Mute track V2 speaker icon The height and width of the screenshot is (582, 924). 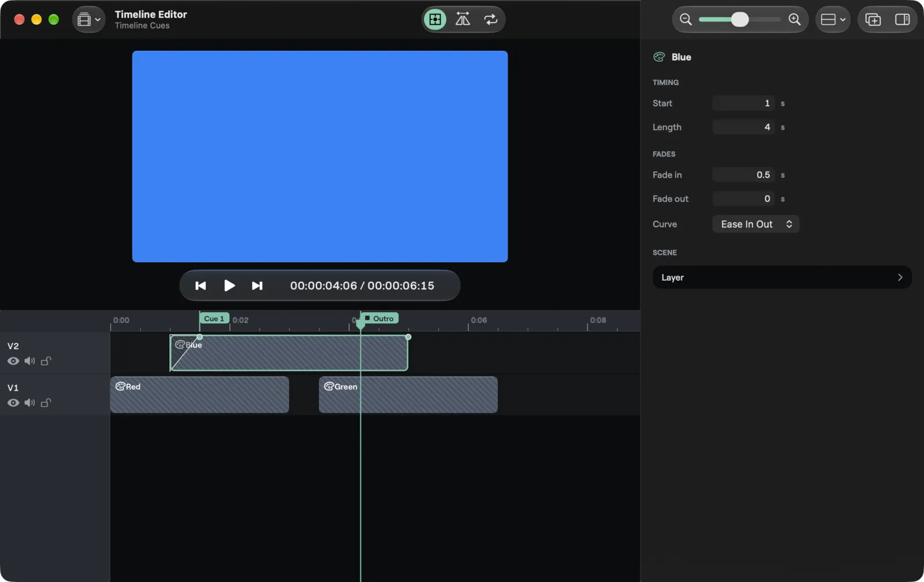coord(29,361)
